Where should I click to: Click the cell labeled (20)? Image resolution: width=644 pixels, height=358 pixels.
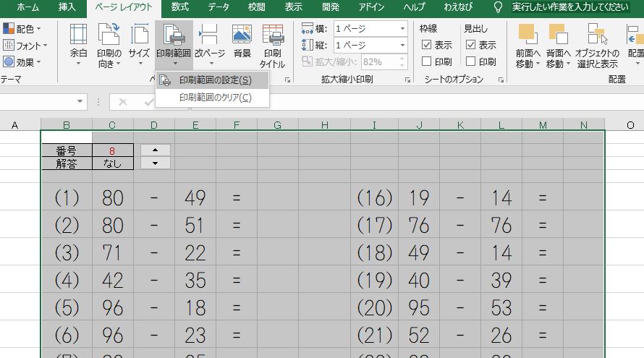tap(374, 307)
